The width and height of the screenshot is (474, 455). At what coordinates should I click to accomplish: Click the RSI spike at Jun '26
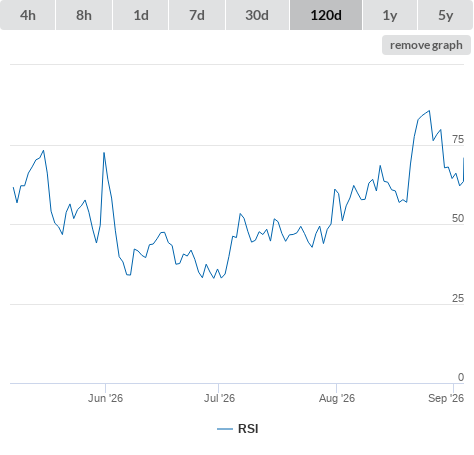(104, 153)
